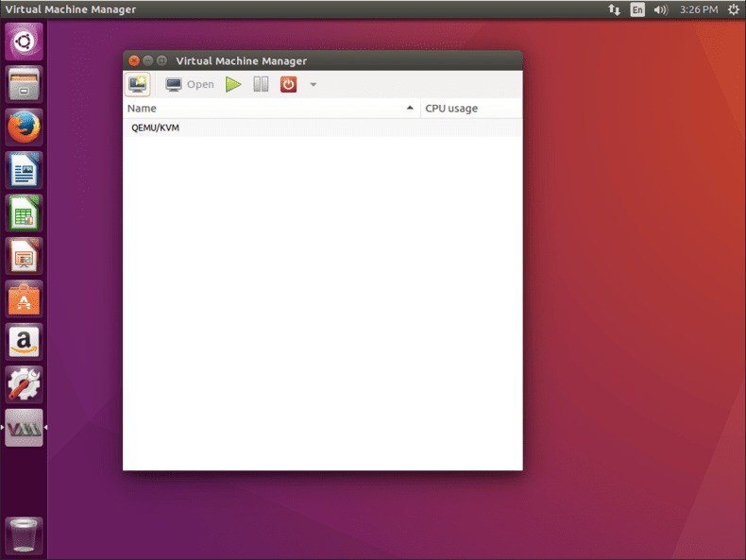
Task: Open LibreOffice Writer from launcher
Action: (x=24, y=170)
